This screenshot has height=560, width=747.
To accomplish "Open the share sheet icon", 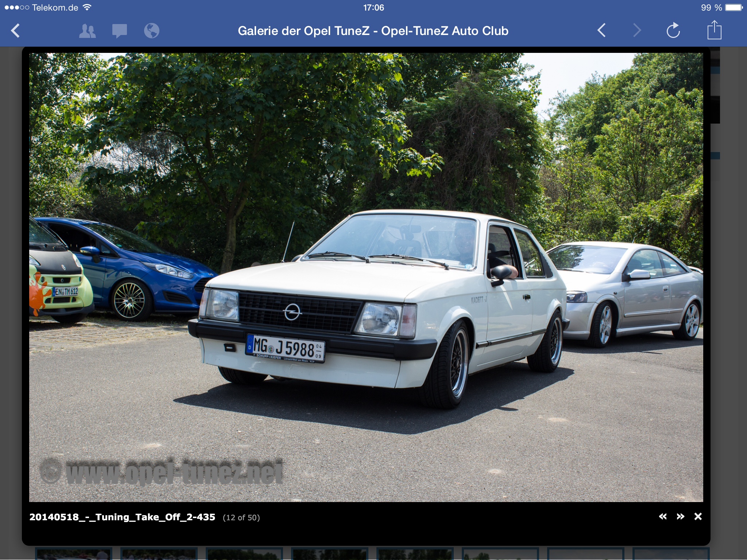I will 714,30.
